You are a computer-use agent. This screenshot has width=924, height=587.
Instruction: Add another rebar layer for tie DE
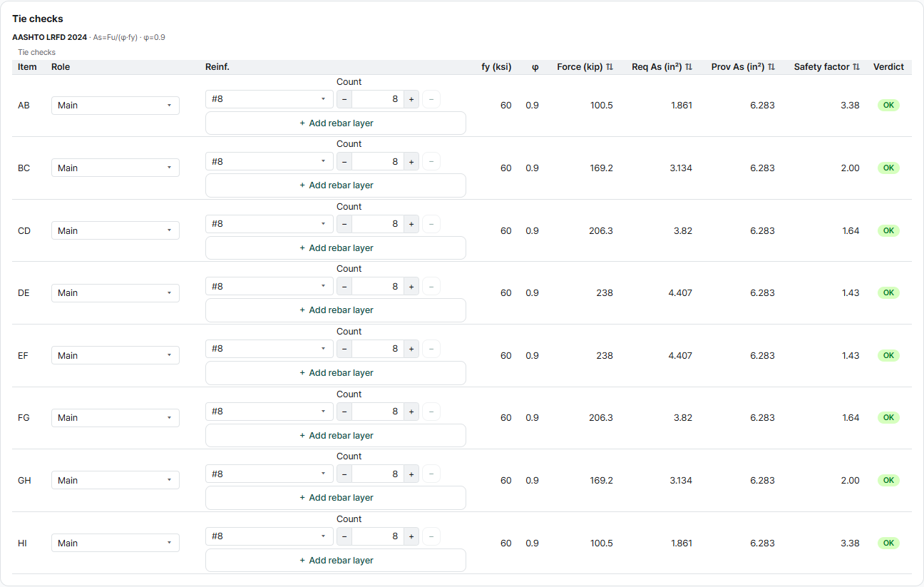click(336, 310)
